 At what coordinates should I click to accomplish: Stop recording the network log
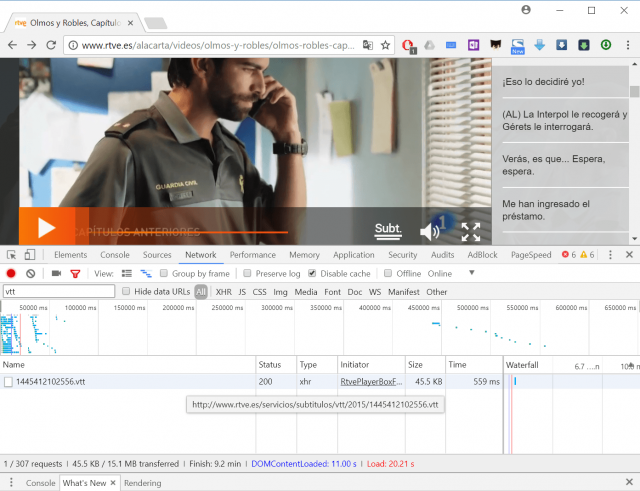pyautogui.click(x=11, y=273)
